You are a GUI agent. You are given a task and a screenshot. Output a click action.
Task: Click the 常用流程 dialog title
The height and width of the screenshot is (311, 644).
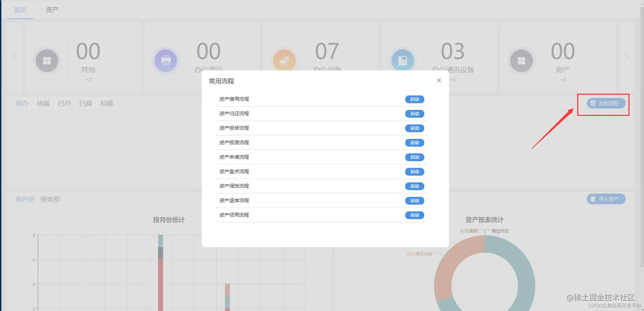[x=221, y=81]
